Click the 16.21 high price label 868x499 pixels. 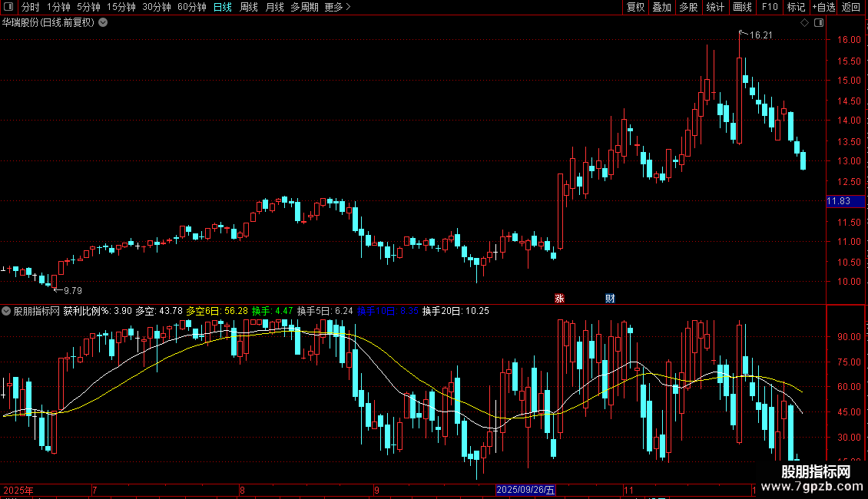tap(760, 35)
